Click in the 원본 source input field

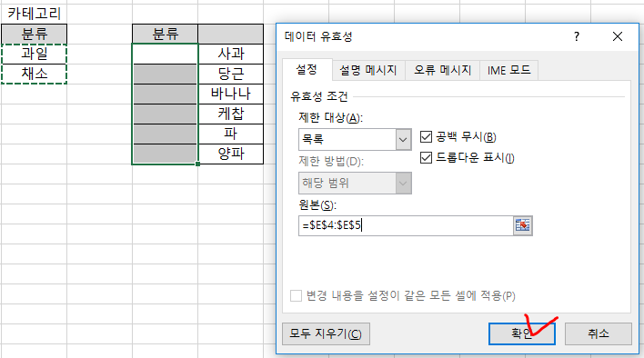(406, 225)
